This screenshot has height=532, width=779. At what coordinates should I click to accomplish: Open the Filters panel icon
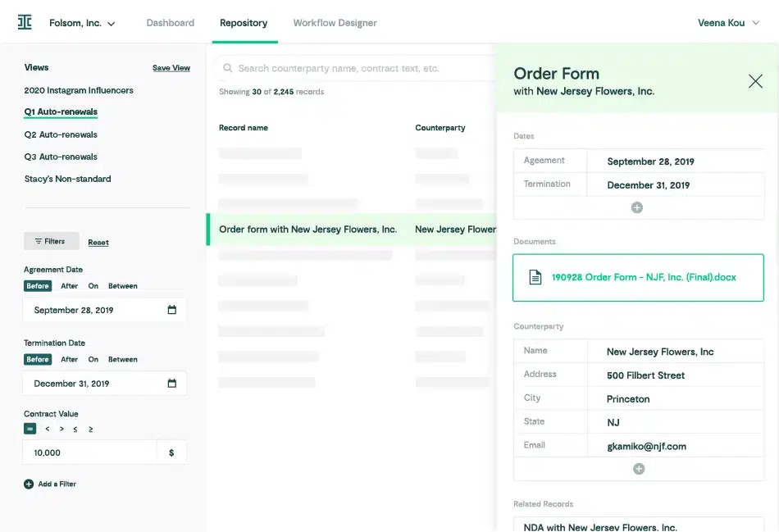[x=39, y=241]
